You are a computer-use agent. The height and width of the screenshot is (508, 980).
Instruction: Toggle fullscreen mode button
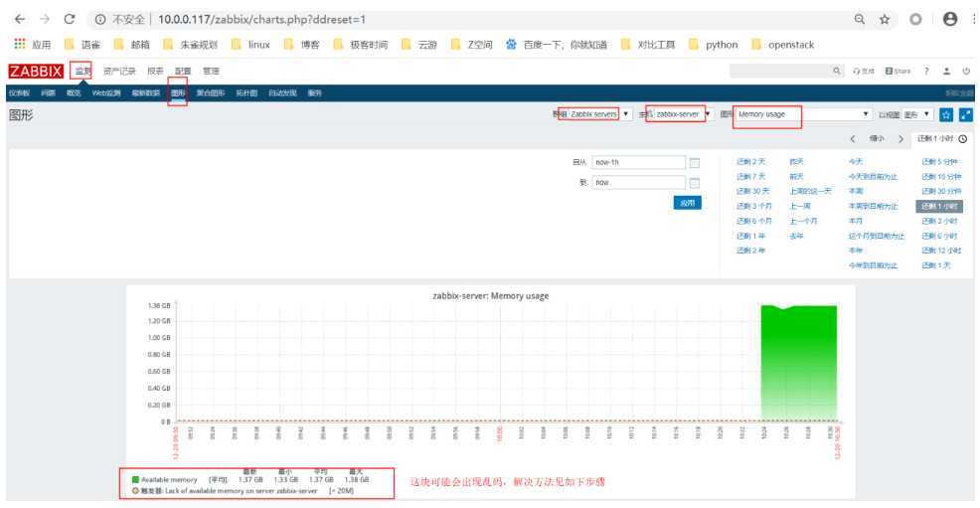(x=966, y=115)
